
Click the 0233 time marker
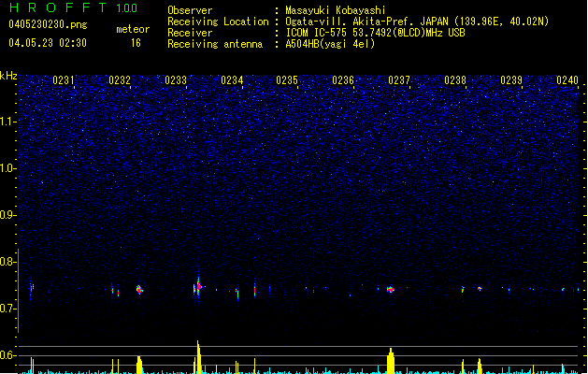coord(176,80)
